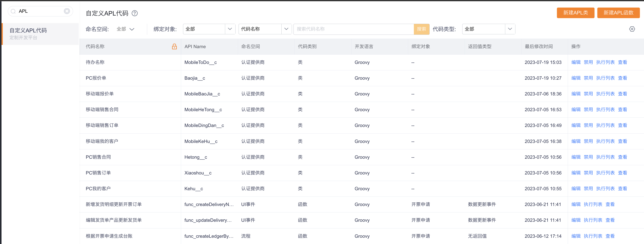
Task: Click 编辑 for PC我的客户 row
Action: coord(576,188)
